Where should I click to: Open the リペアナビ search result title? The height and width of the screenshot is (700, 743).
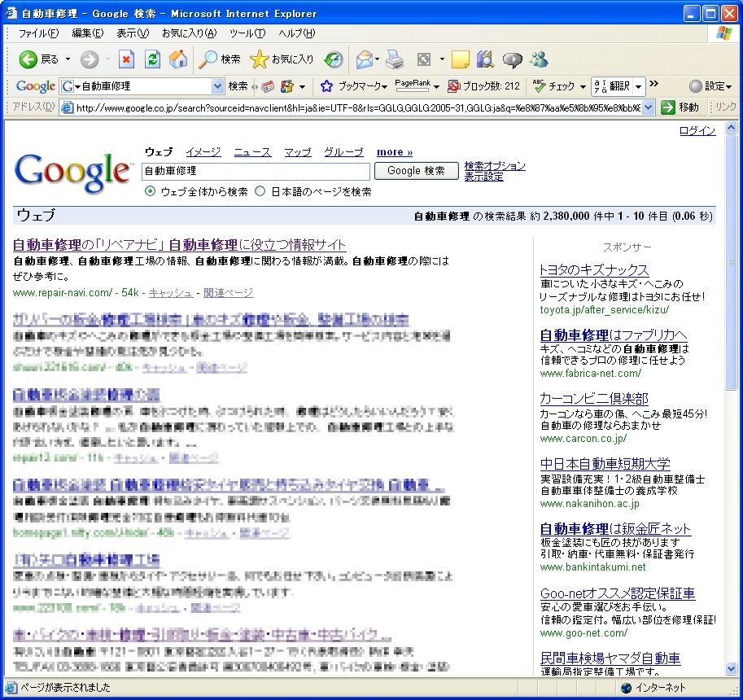(179, 245)
